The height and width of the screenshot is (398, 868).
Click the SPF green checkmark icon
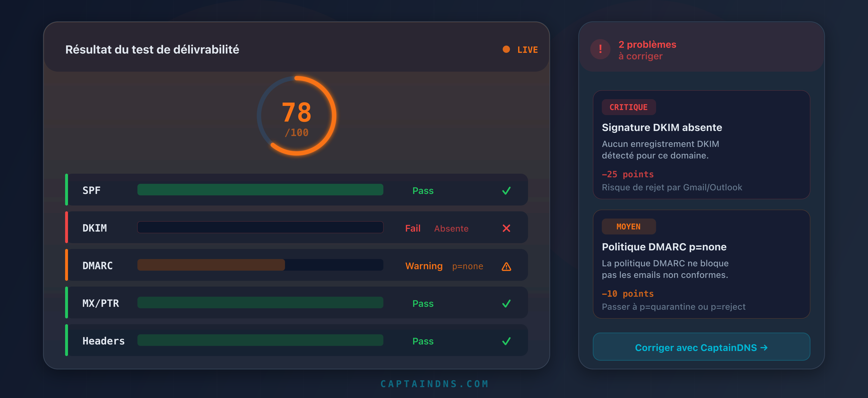click(506, 191)
